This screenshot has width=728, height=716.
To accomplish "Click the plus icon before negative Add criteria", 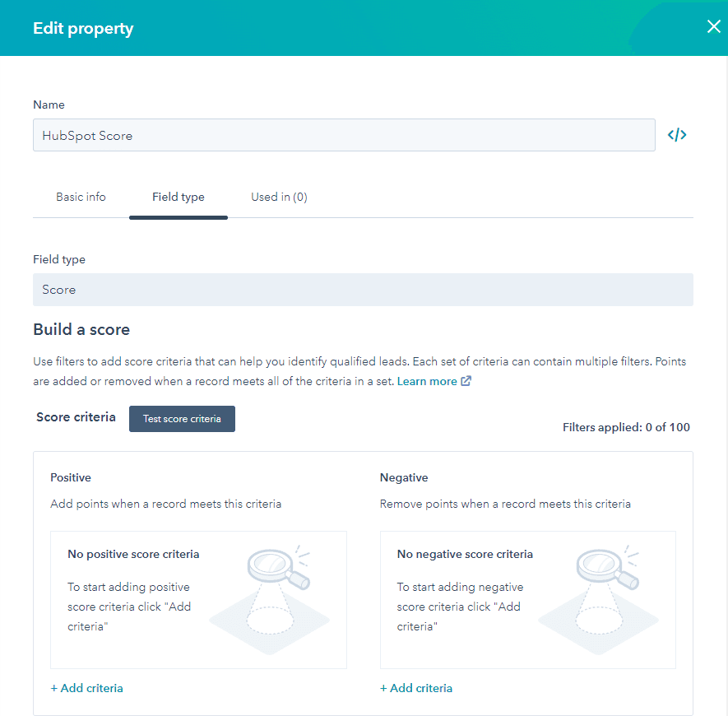I will tap(384, 688).
